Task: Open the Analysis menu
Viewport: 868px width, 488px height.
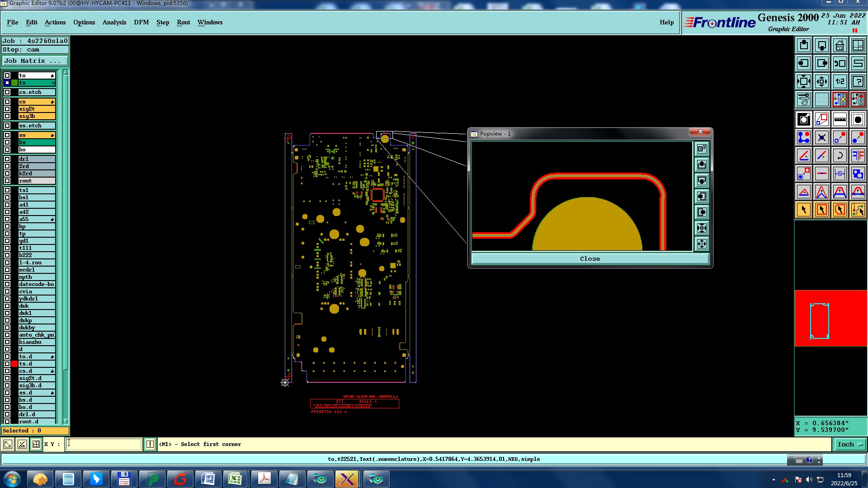Action: tap(114, 22)
